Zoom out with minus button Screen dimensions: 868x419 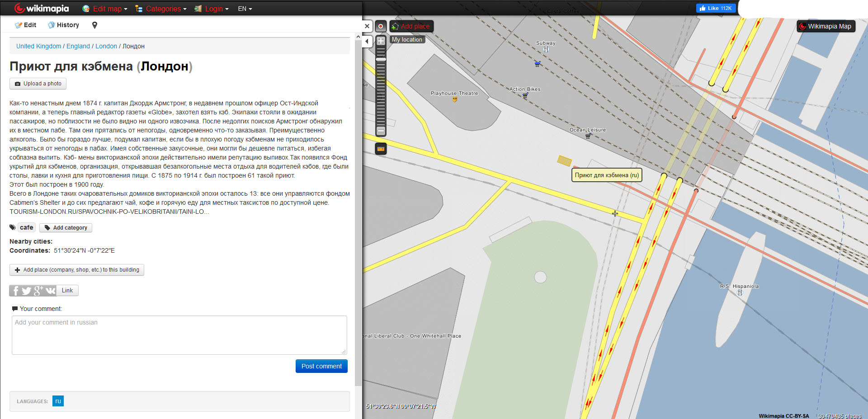(x=381, y=131)
